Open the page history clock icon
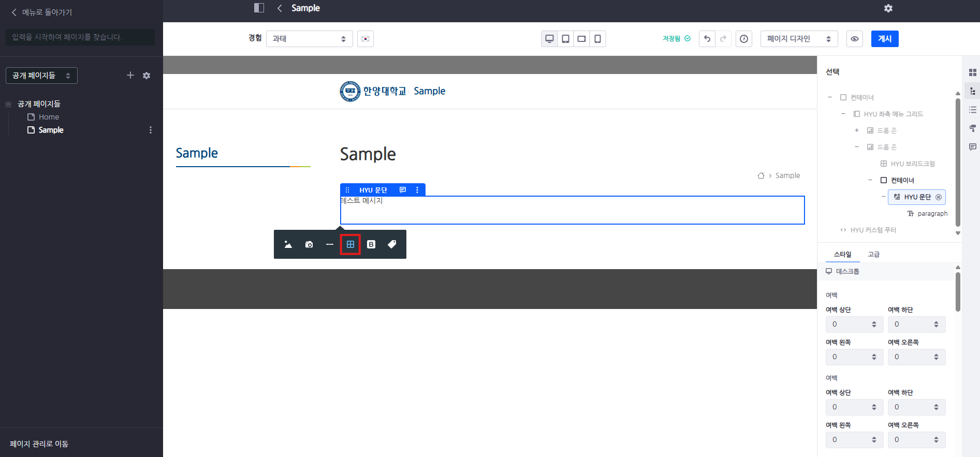 tap(744, 39)
